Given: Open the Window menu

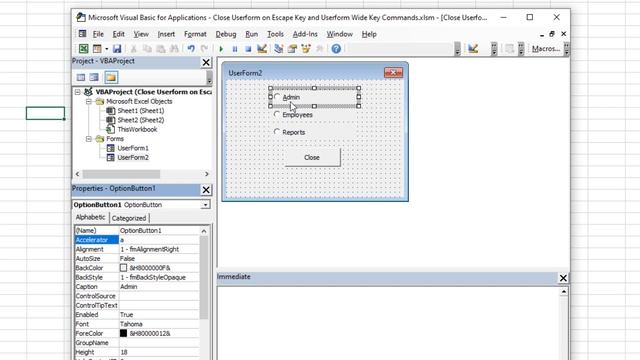Looking at the screenshot, I should click(x=339, y=34).
